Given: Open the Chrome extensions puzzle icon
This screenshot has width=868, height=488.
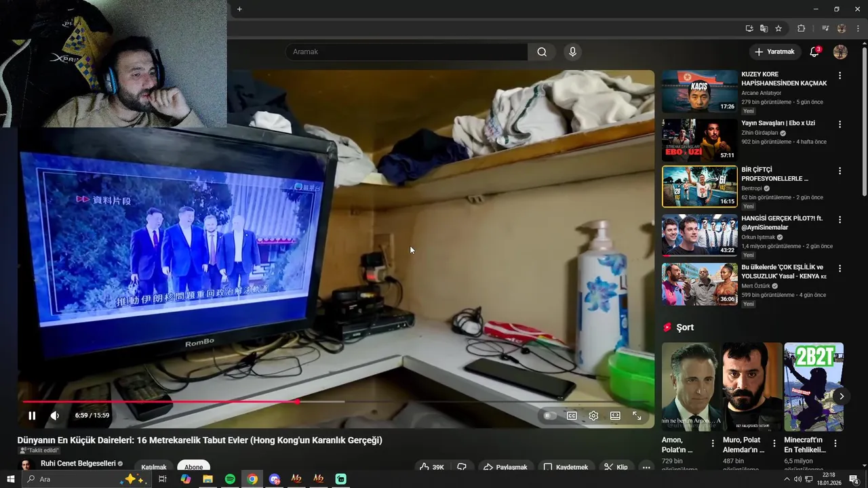Looking at the screenshot, I should pyautogui.click(x=801, y=28).
